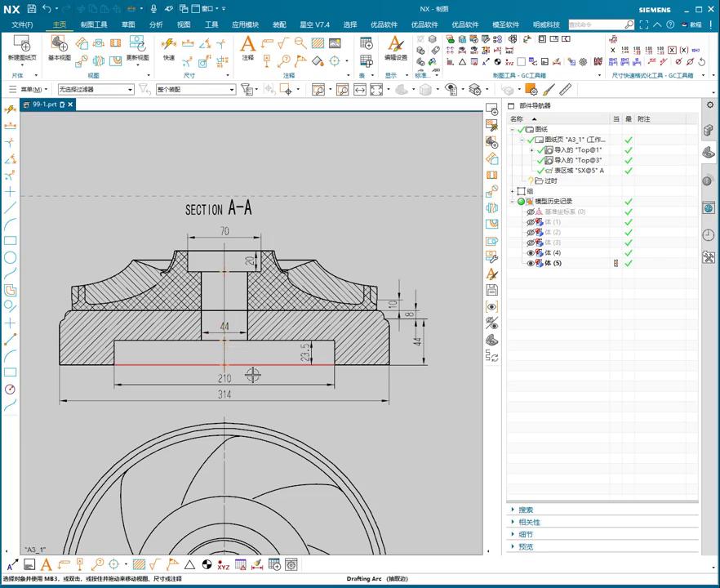Toggle visibility eye for 体 (5)

pyautogui.click(x=530, y=264)
